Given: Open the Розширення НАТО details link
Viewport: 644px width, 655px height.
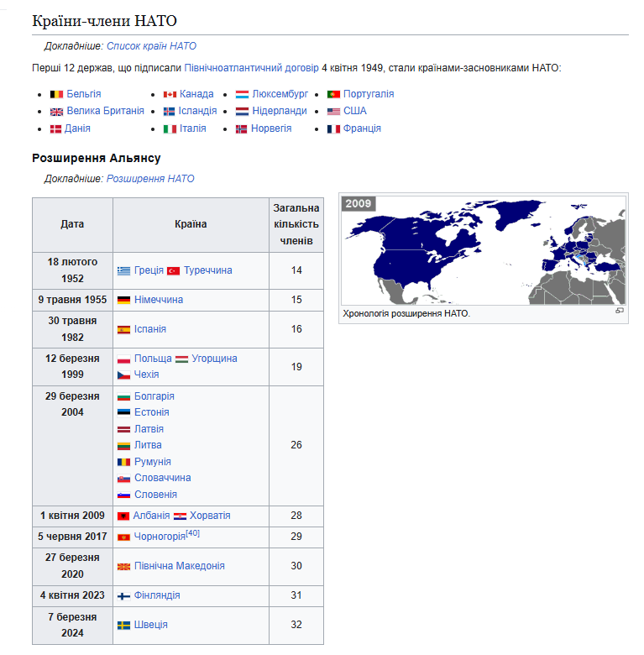Looking at the screenshot, I should (x=150, y=179).
